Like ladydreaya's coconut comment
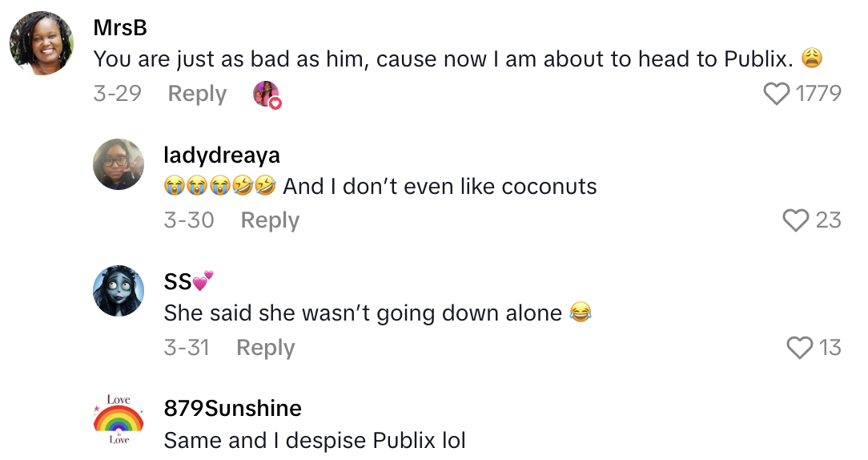Image resolution: width=868 pixels, height=460 pixels. pos(796,220)
